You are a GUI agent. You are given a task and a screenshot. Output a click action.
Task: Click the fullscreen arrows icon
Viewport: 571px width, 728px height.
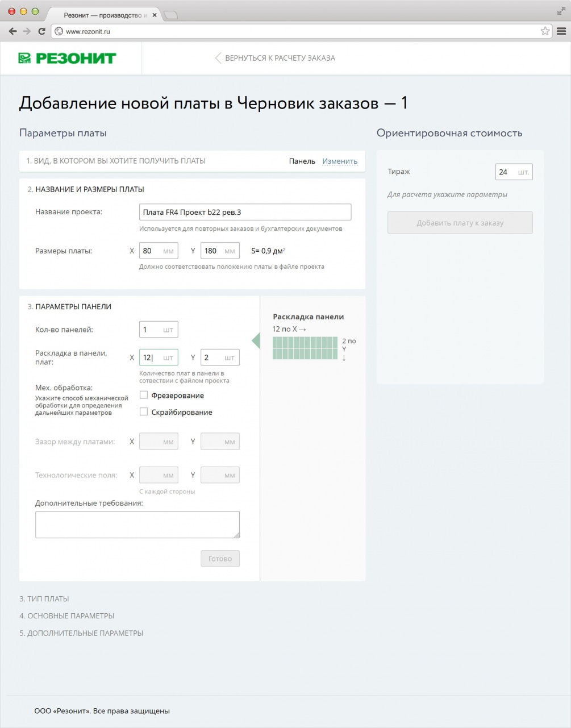click(x=561, y=11)
